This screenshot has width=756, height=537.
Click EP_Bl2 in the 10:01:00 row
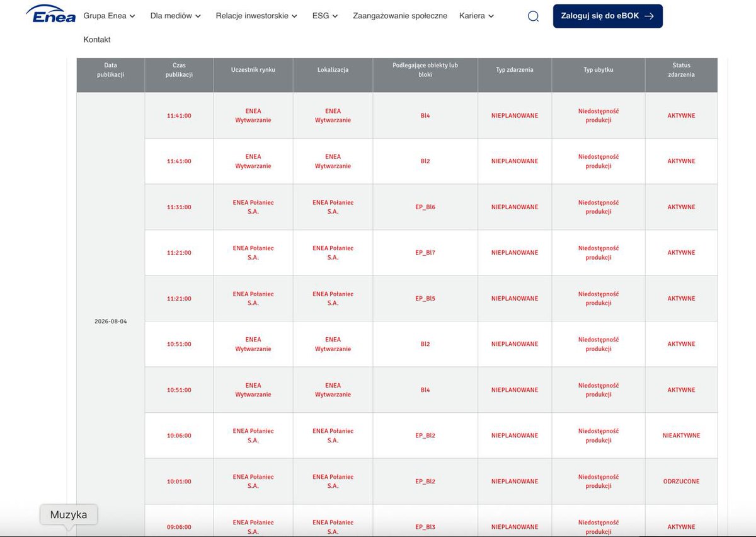[425, 482]
